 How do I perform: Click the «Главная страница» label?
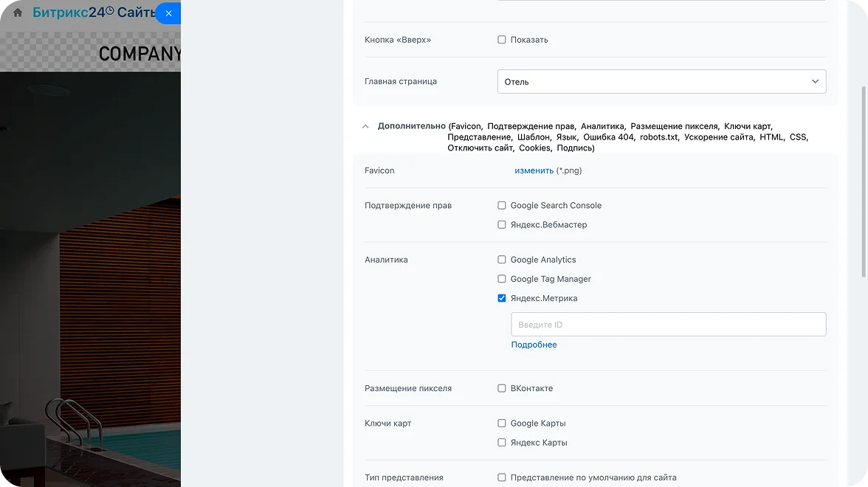click(400, 81)
